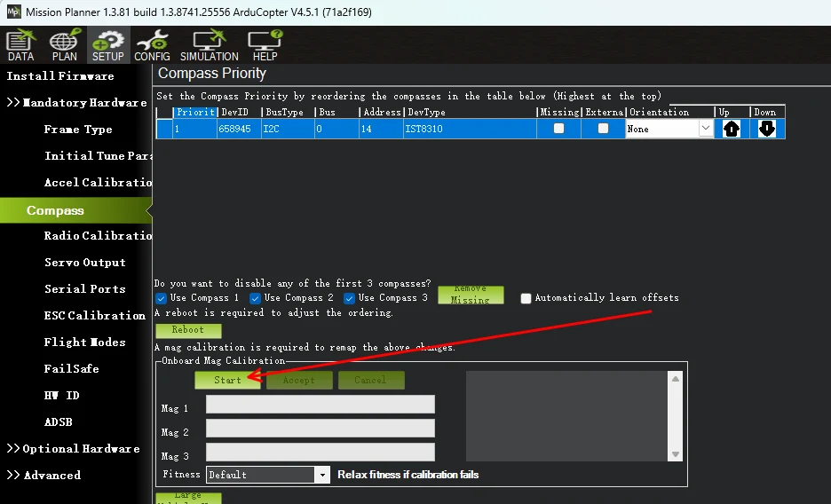The width and height of the screenshot is (831, 504).
Task: Start onboard mag calibration
Action: (227, 380)
